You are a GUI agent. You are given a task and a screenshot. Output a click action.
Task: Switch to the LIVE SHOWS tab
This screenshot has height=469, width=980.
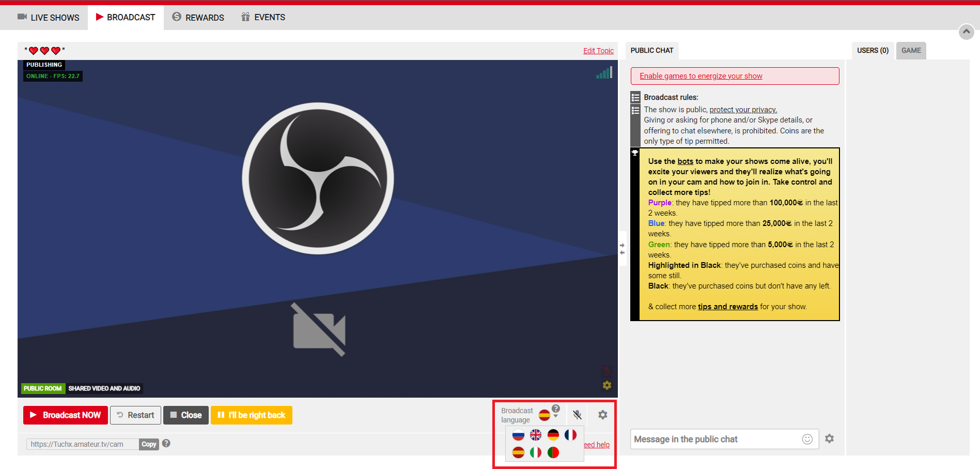tap(48, 17)
